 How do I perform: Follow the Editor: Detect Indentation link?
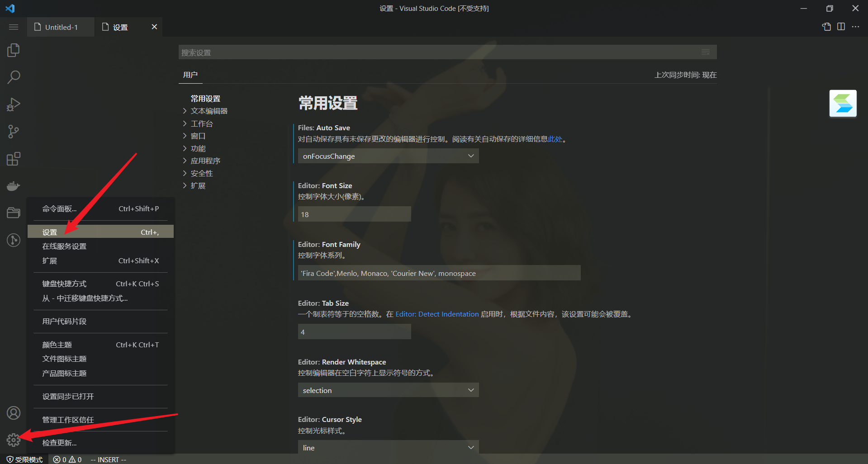click(437, 314)
